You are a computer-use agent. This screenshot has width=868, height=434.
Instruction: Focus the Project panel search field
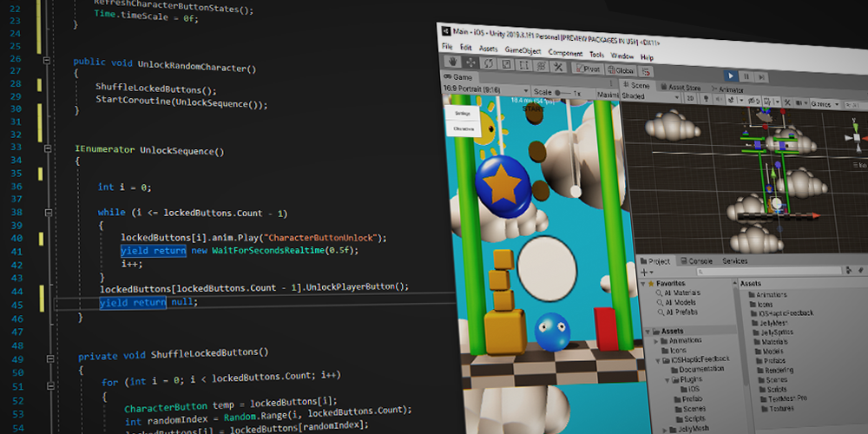tap(769, 271)
